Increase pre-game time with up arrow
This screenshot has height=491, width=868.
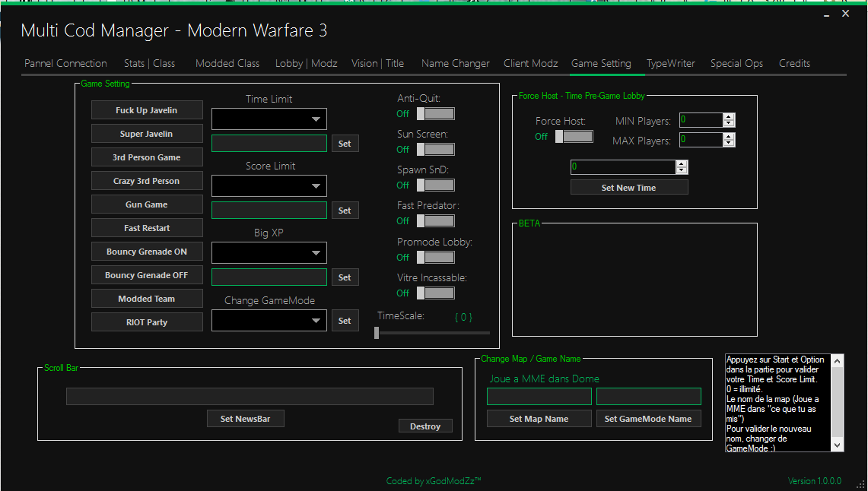[x=682, y=163]
